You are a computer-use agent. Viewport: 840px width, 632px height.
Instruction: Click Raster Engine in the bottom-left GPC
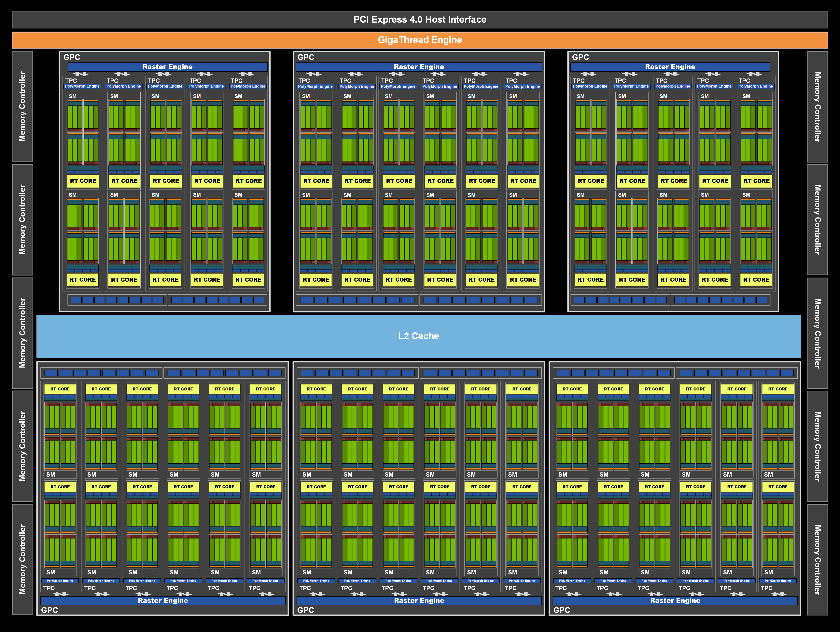[163, 600]
